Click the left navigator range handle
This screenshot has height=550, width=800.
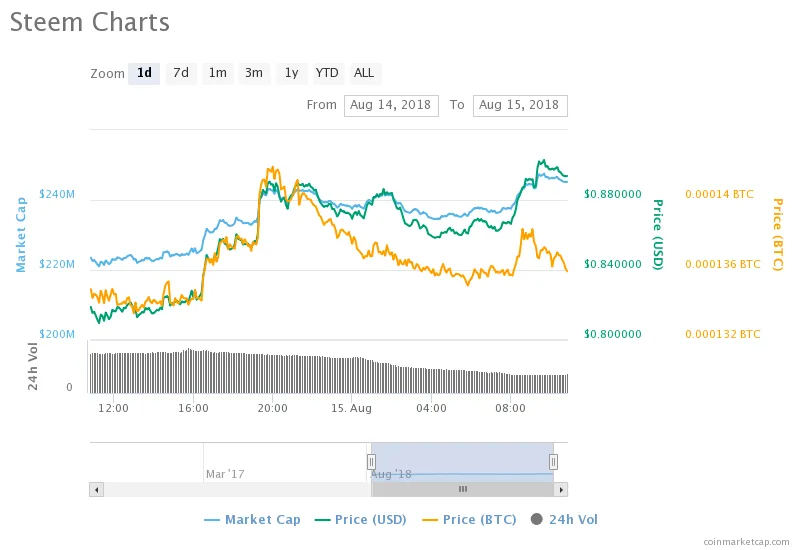pyautogui.click(x=371, y=462)
